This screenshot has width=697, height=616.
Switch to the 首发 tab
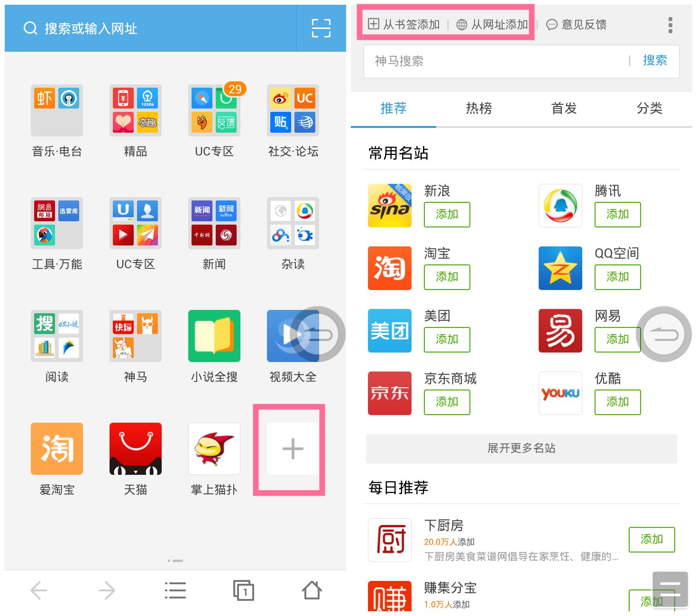click(564, 109)
